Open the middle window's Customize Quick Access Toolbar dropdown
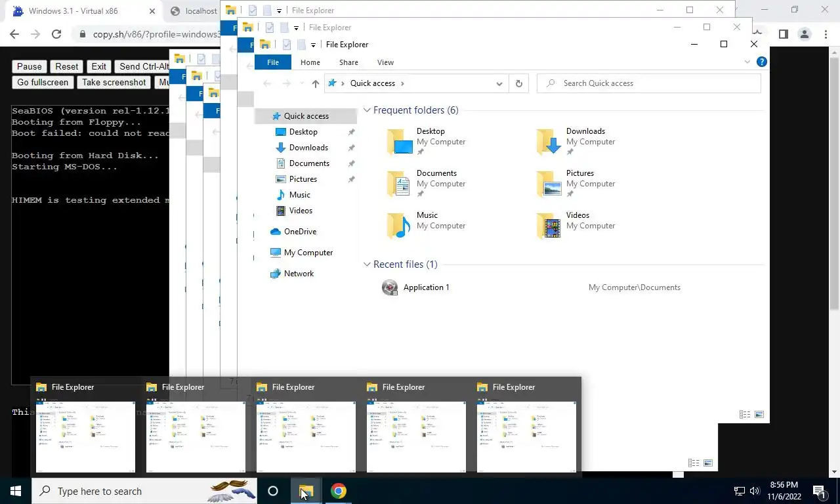The height and width of the screenshot is (504, 840). tap(296, 28)
